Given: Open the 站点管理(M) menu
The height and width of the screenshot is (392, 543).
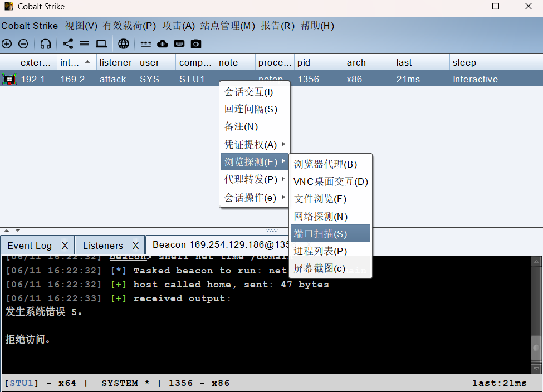Looking at the screenshot, I should (228, 26).
